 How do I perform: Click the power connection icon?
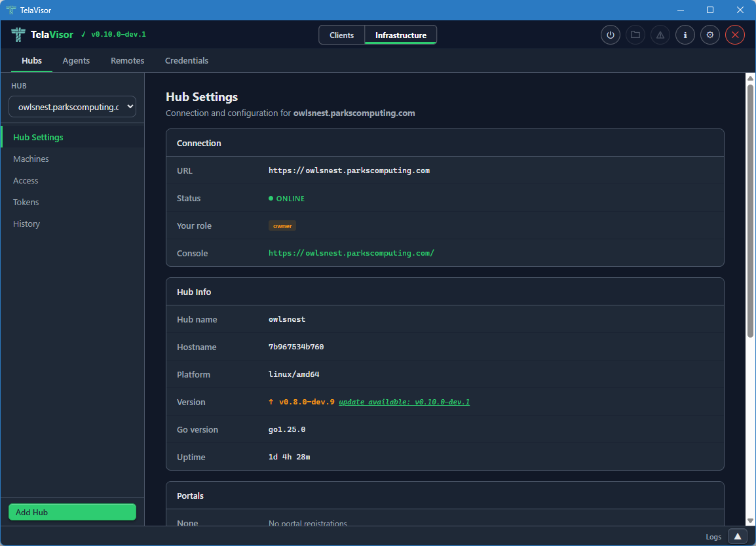click(611, 35)
